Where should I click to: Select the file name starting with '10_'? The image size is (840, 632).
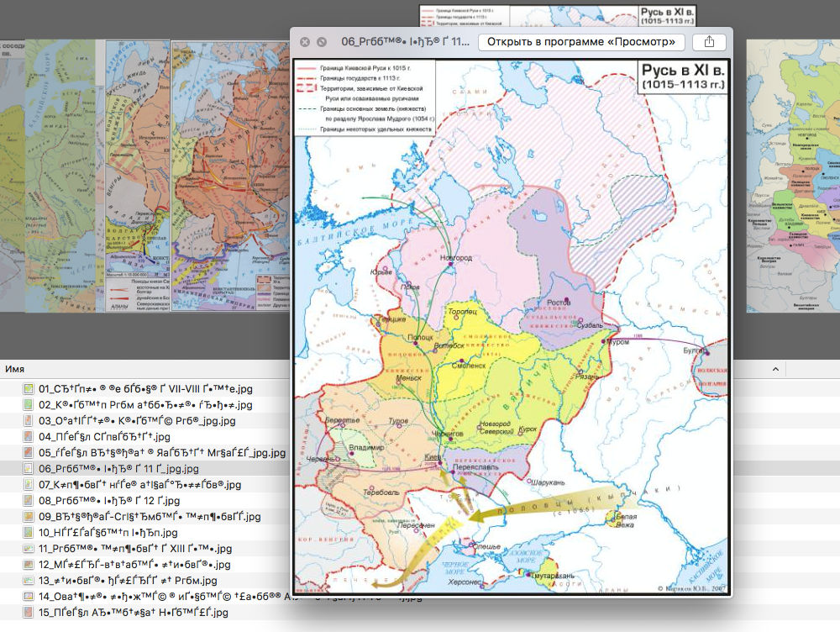(108, 532)
